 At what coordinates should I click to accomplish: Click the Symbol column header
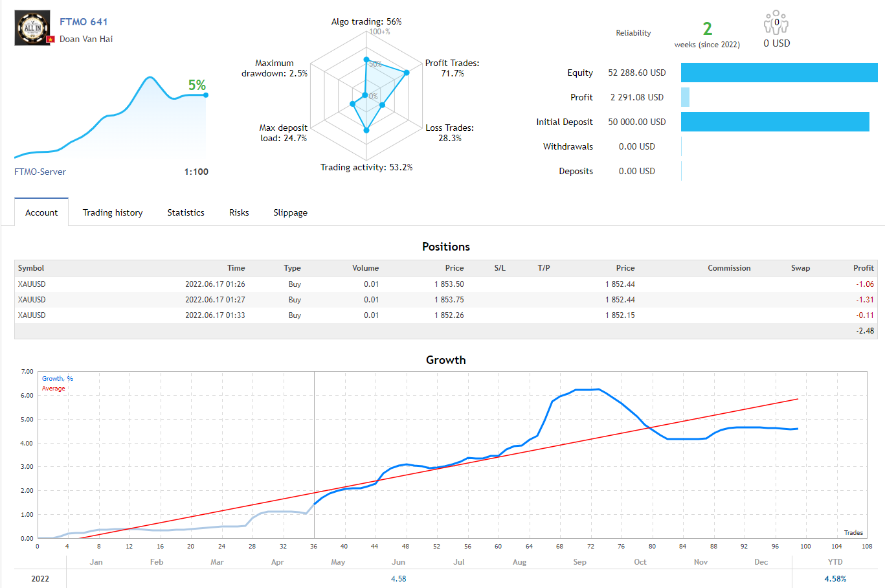(31, 268)
